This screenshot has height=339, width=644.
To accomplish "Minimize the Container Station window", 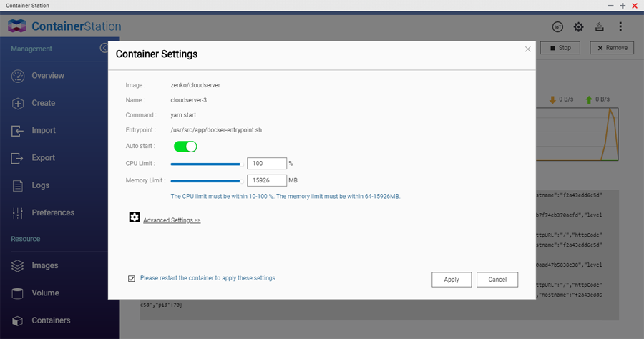I will tap(610, 6).
